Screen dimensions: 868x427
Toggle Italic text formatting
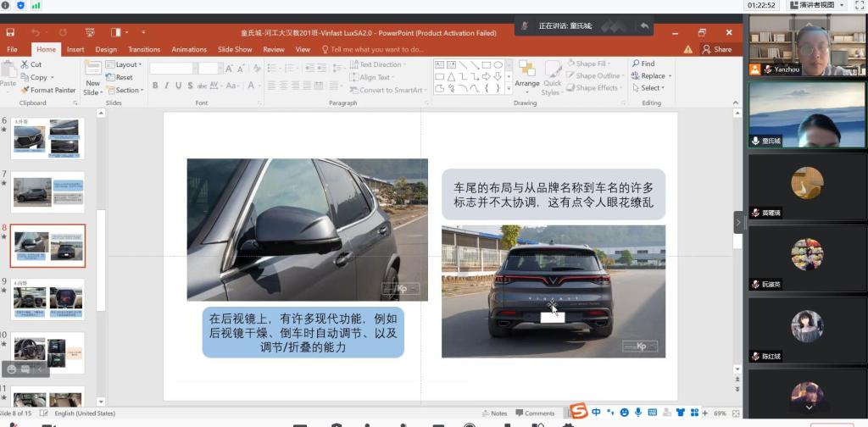(x=166, y=86)
